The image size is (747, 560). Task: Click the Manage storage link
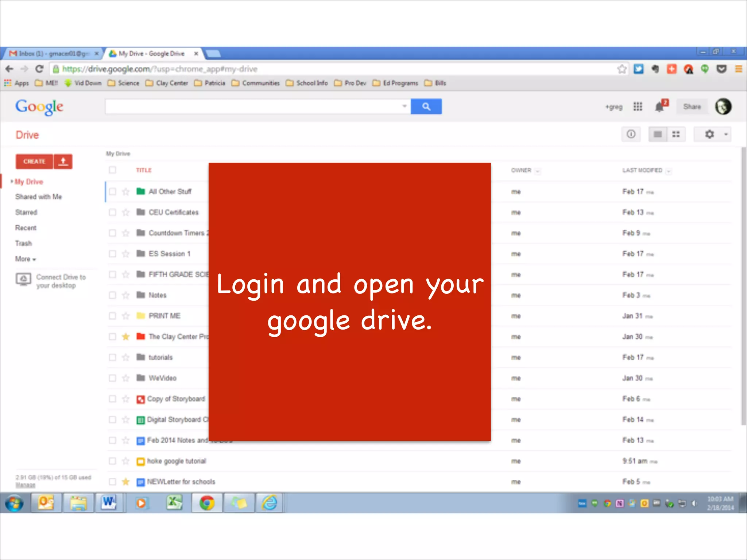pyautogui.click(x=25, y=485)
